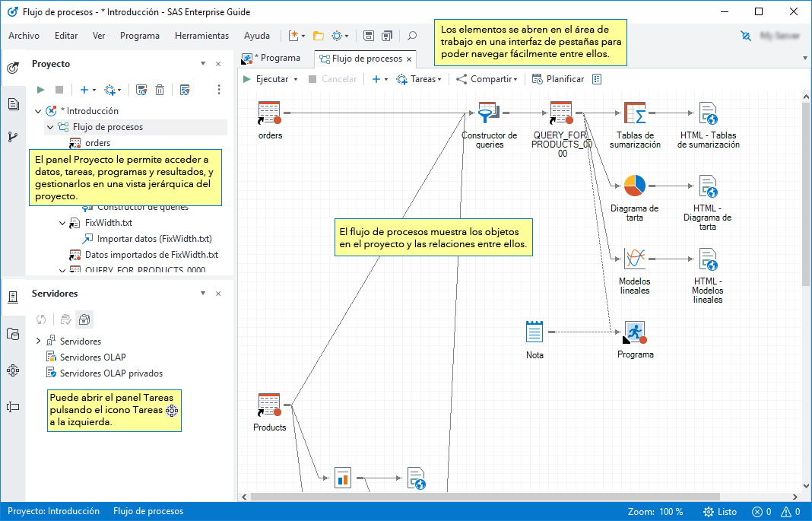This screenshot has height=521, width=812.
Task: Click the horizontal scrollbar of the process flow
Action: pyautogui.click(x=517, y=497)
